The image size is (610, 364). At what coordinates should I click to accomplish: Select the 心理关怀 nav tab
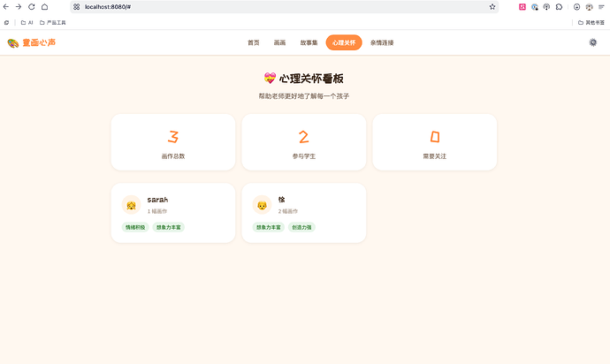coord(344,42)
